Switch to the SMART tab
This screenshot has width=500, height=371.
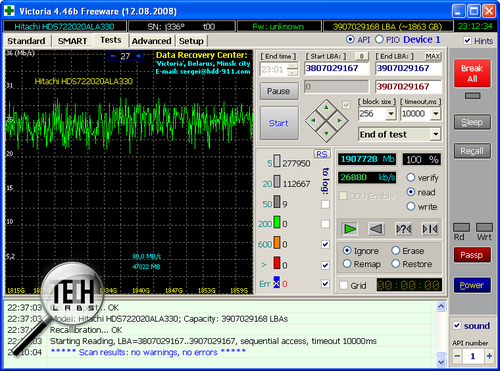pyautogui.click(x=72, y=41)
